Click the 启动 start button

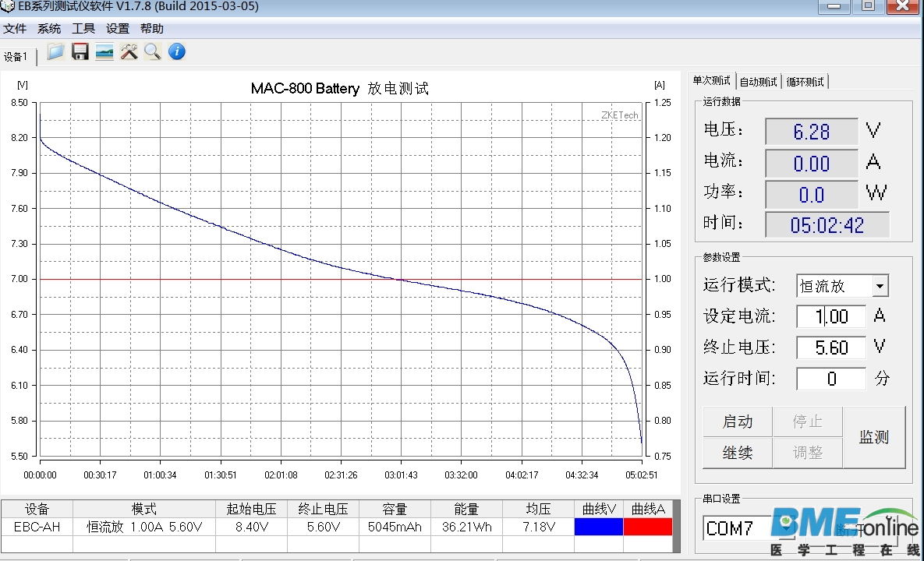pos(737,422)
